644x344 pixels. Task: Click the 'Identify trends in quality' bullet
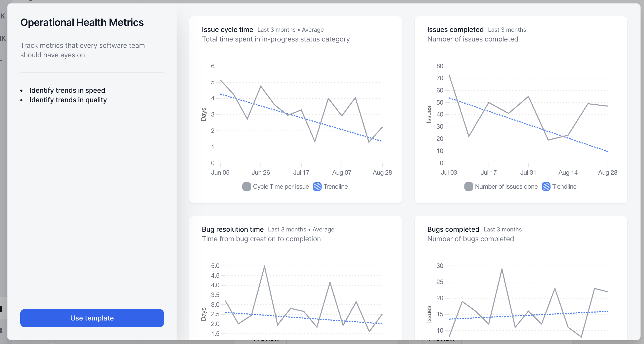point(68,100)
